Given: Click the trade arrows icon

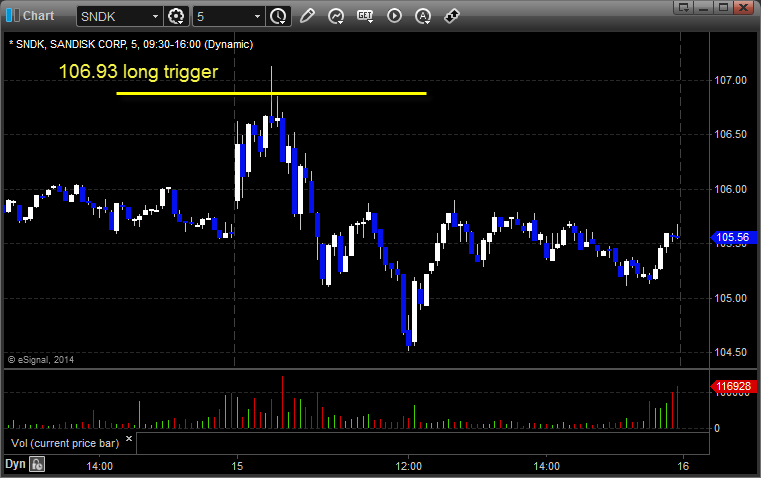Looking at the screenshot, I should click(452, 16).
